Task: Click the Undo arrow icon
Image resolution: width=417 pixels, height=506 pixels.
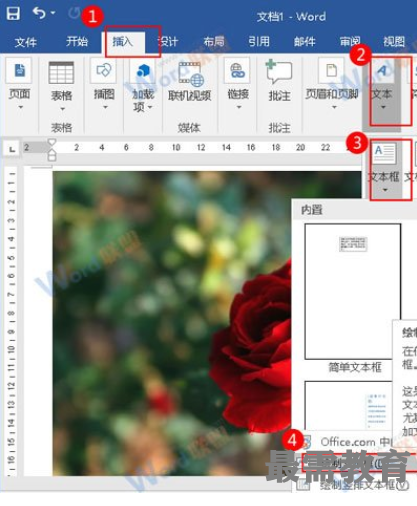Action: pos(39,13)
